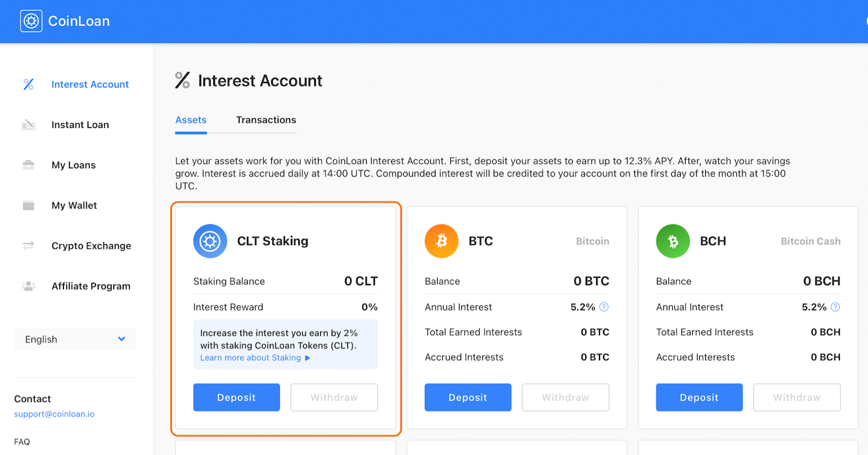Click the BTC annual interest help icon
The width and height of the screenshot is (868, 455).
604,307
